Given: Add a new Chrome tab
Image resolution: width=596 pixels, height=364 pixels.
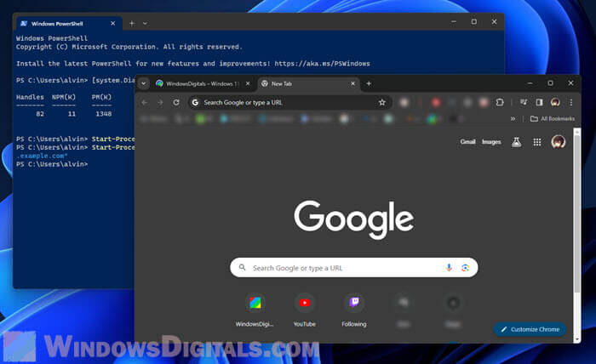Looking at the screenshot, I should [369, 83].
